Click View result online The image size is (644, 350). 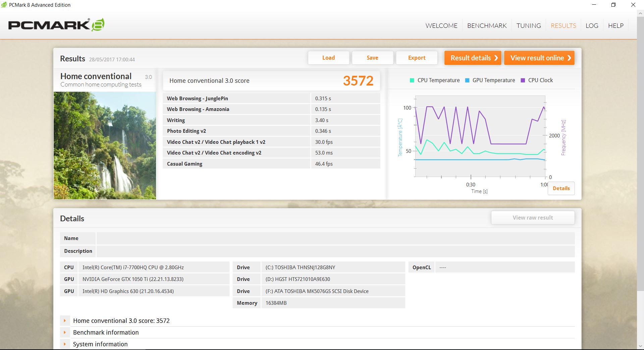coord(539,58)
